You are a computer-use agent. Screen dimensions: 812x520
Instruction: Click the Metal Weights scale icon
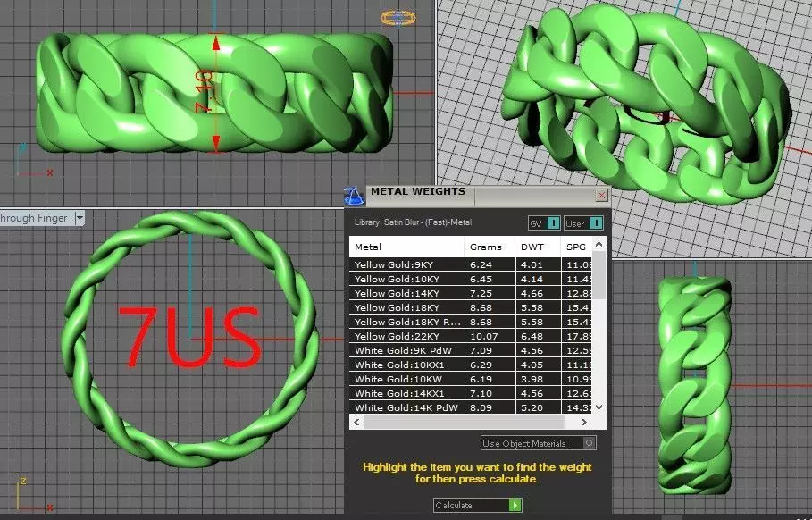click(355, 196)
